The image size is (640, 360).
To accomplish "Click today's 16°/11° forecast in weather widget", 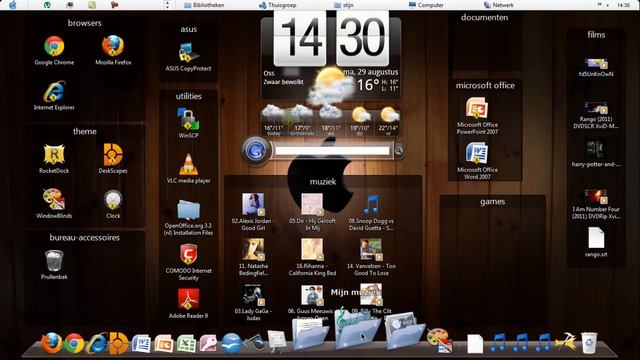I will pyautogui.click(x=273, y=120).
